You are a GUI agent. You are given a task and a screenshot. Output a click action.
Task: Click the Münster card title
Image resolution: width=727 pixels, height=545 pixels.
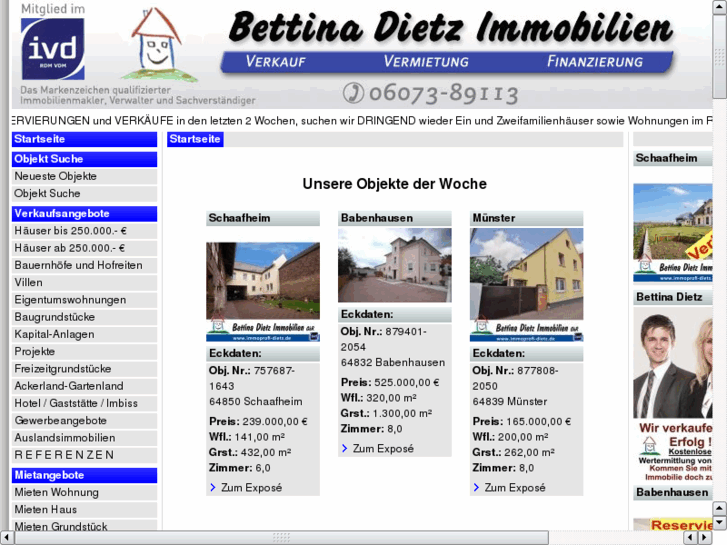point(526,218)
